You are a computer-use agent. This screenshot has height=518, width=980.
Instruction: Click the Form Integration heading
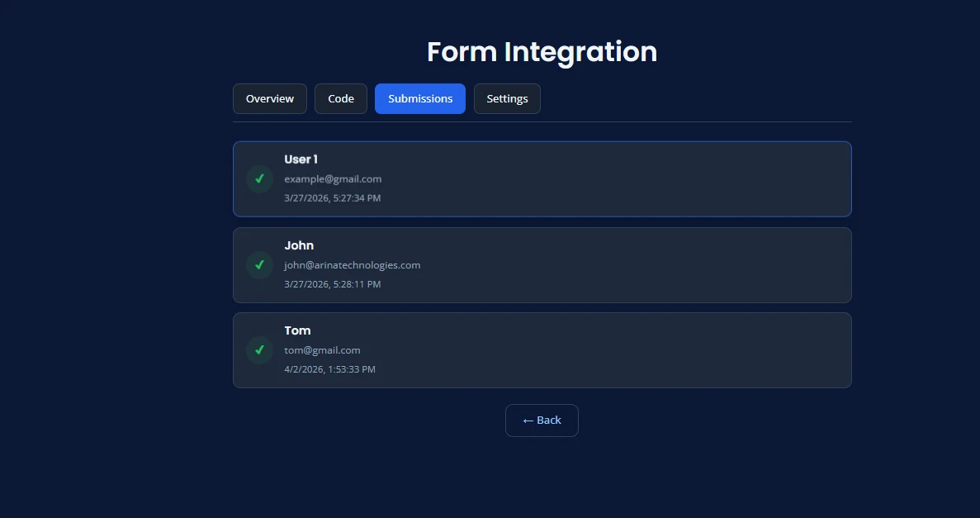coord(542,51)
